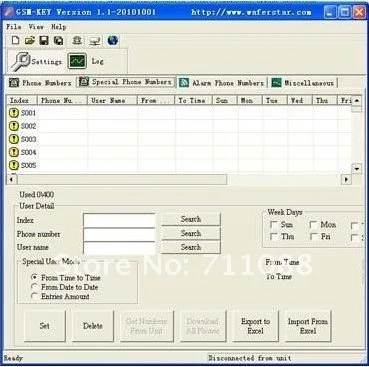Image resolution: width=369 pixels, height=367 pixels.
Task: Open a file with the folder icon
Action: pos(30,41)
